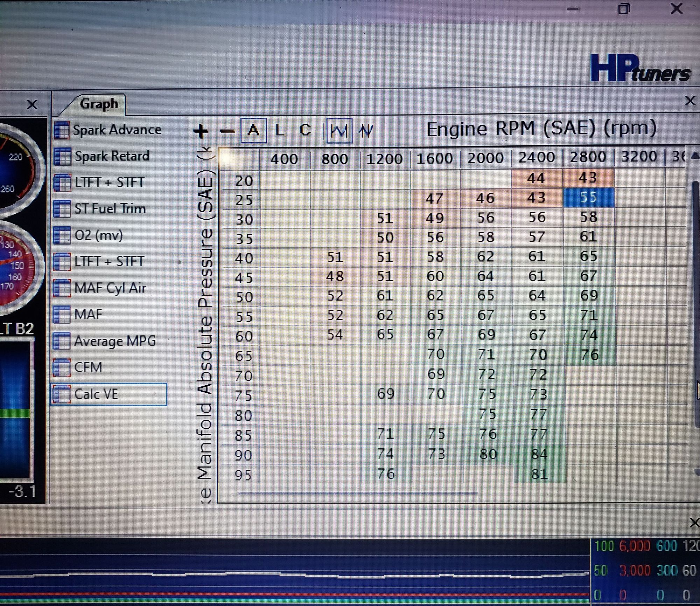This screenshot has height=606, width=700.
Task: Open the Average MPG table
Action: [114, 341]
